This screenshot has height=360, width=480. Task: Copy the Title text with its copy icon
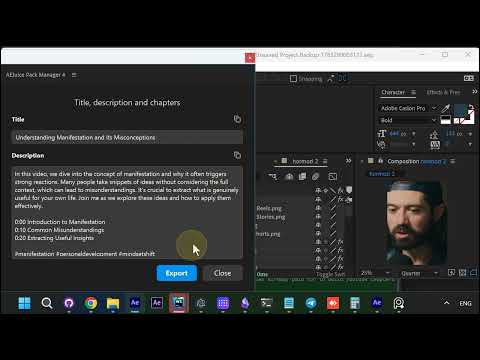pyautogui.click(x=237, y=119)
